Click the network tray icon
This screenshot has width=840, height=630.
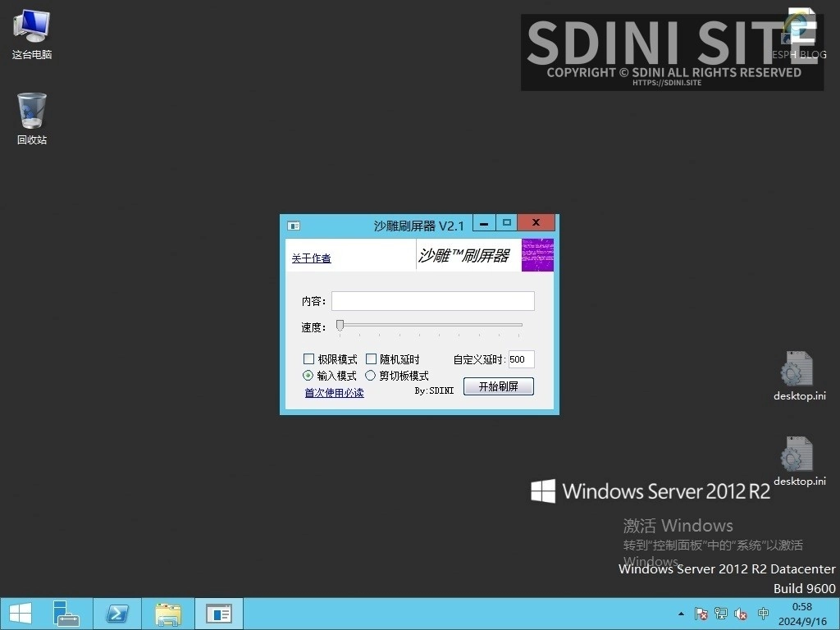[721, 614]
